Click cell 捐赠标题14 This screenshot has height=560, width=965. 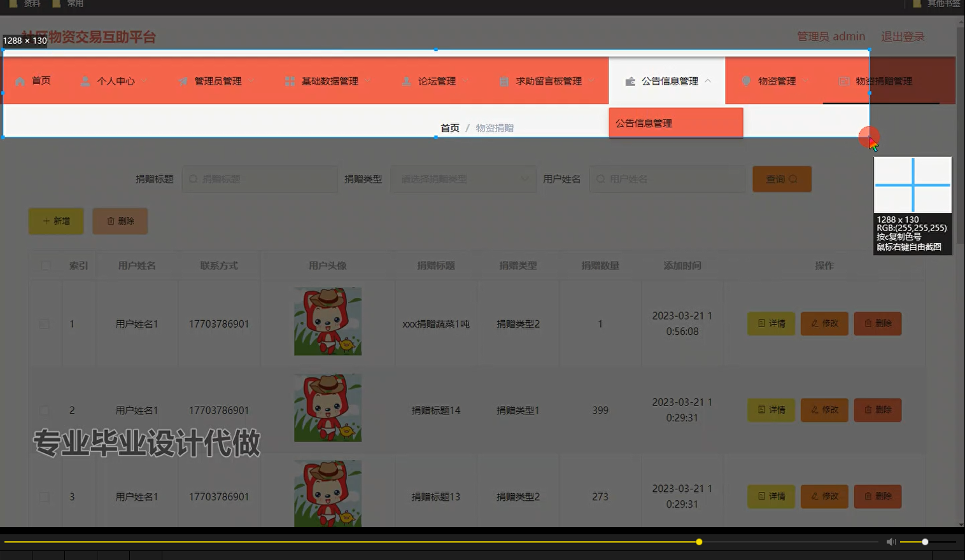click(436, 410)
